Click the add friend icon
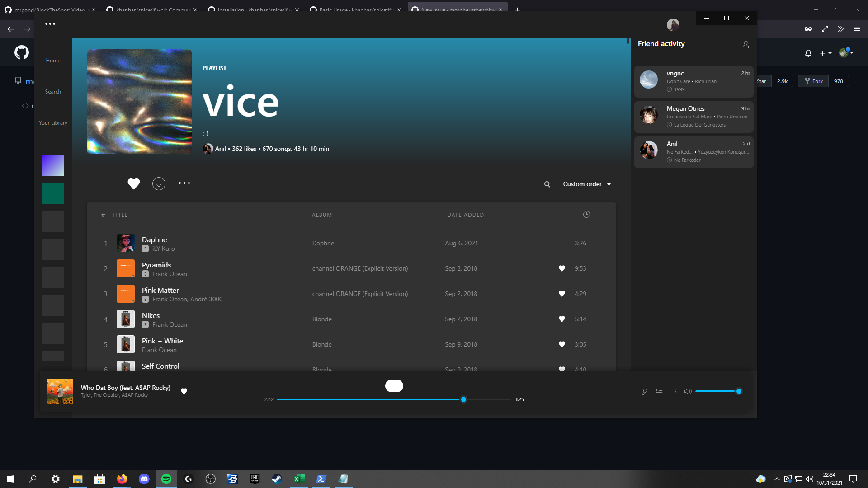 (746, 44)
